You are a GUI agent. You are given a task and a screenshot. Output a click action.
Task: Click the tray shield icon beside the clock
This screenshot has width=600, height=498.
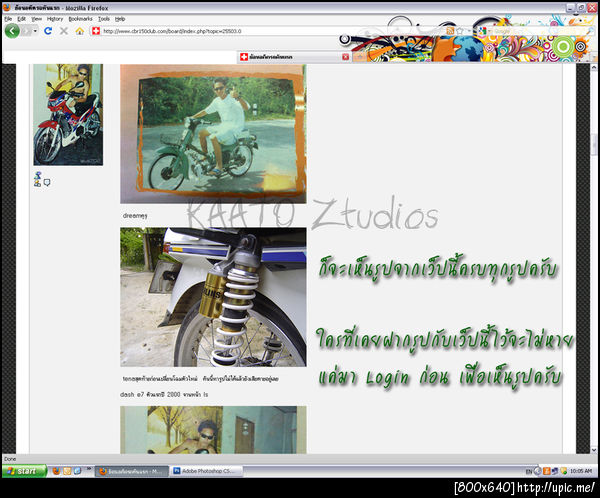pyautogui.click(x=563, y=471)
